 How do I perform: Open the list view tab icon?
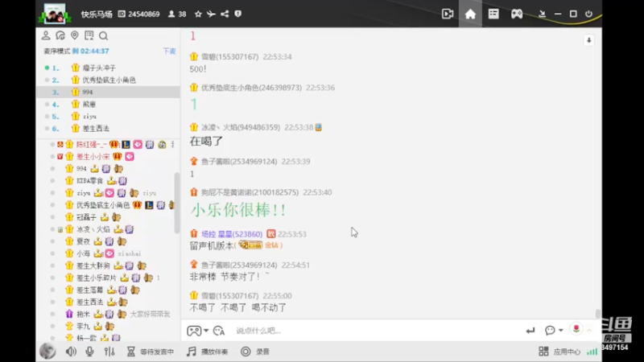pyautogui.click(x=493, y=14)
